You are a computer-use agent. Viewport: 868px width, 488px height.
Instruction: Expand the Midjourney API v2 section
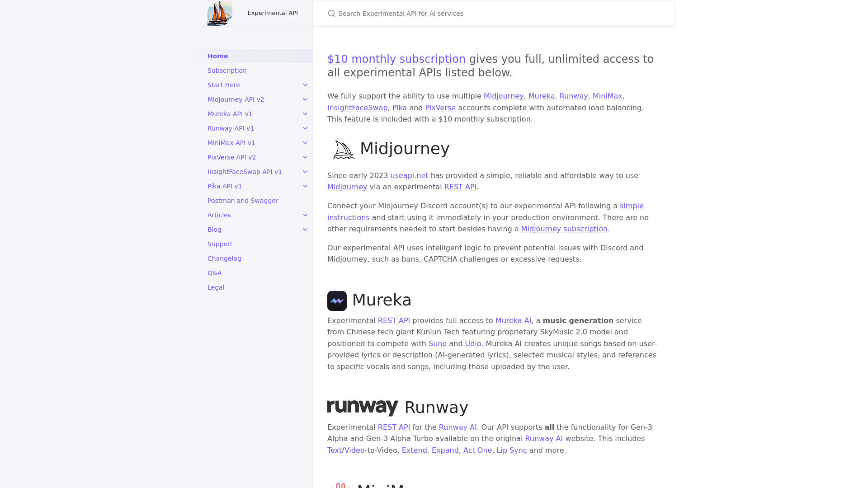coord(305,99)
